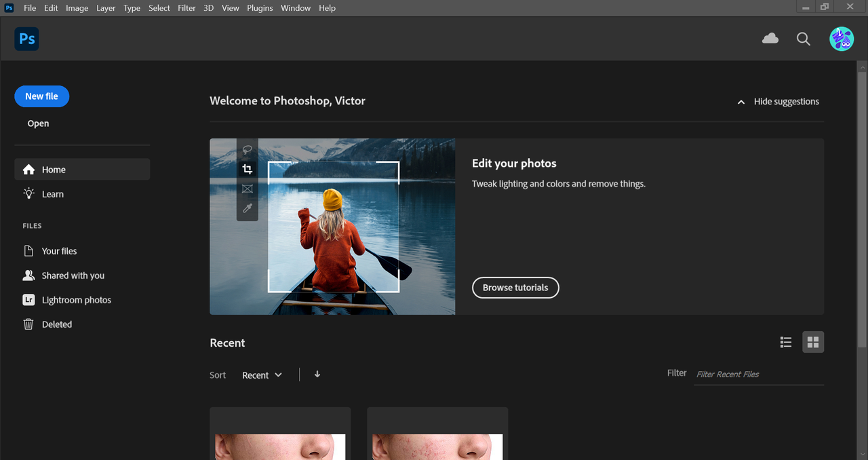This screenshot has width=868, height=460.
Task: Click the lasso icon in tutorial image
Action: [x=248, y=150]
